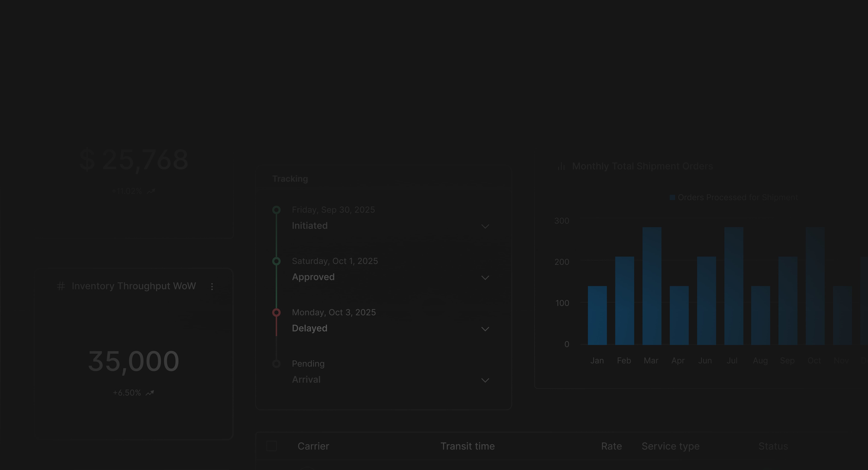This screenshot has width=868, height=470.
Task: Expand the Arrival tracking step
Action: coord(485,380)
